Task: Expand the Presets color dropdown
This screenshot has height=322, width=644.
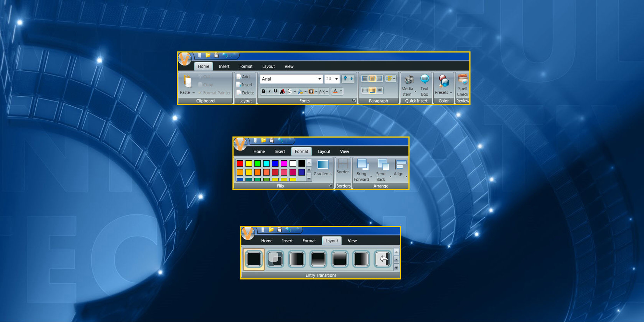Action: 451,93
